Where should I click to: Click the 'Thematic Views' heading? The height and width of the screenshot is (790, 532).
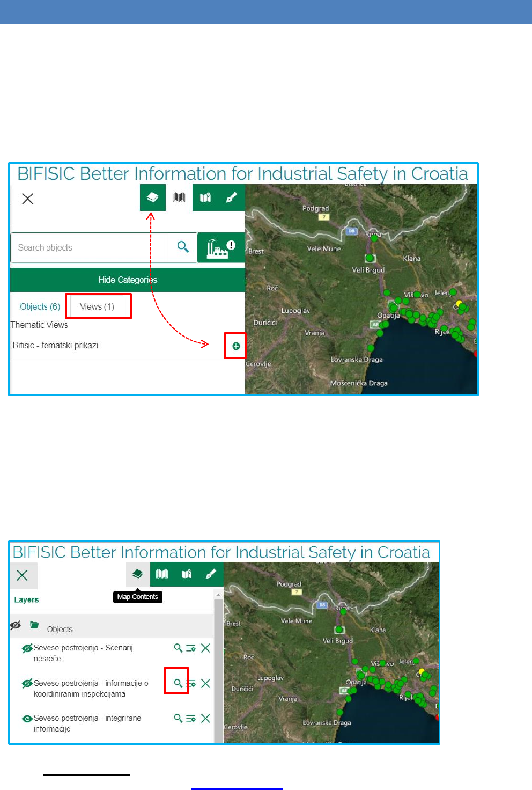point(39,325)
